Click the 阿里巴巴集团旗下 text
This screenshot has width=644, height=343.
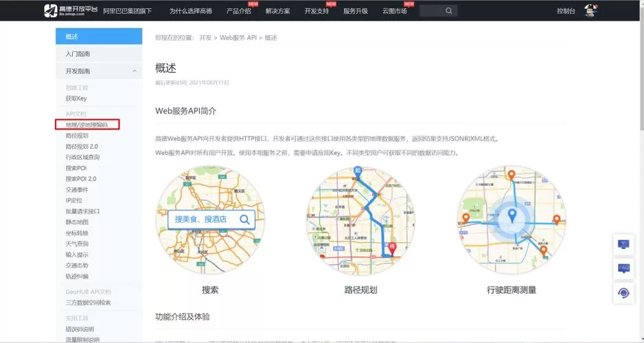tap(127, 11)
